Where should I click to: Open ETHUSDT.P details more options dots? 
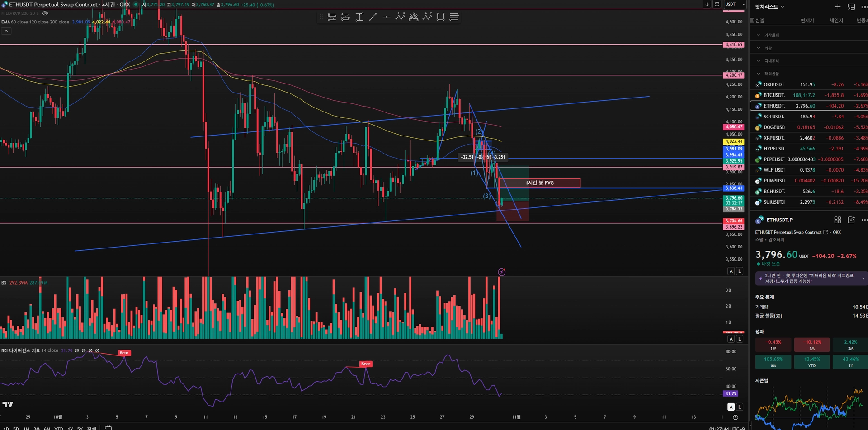point(864,220)
